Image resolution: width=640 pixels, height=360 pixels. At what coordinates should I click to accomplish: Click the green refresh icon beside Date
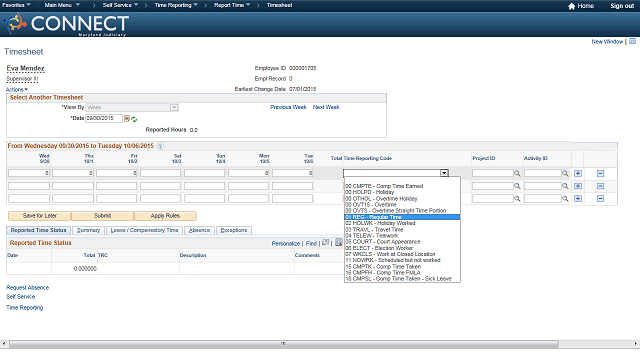pos(134,119)
